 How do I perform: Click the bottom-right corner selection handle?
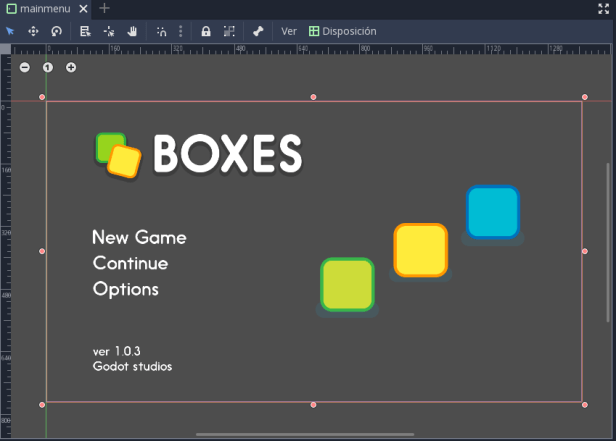585,405
